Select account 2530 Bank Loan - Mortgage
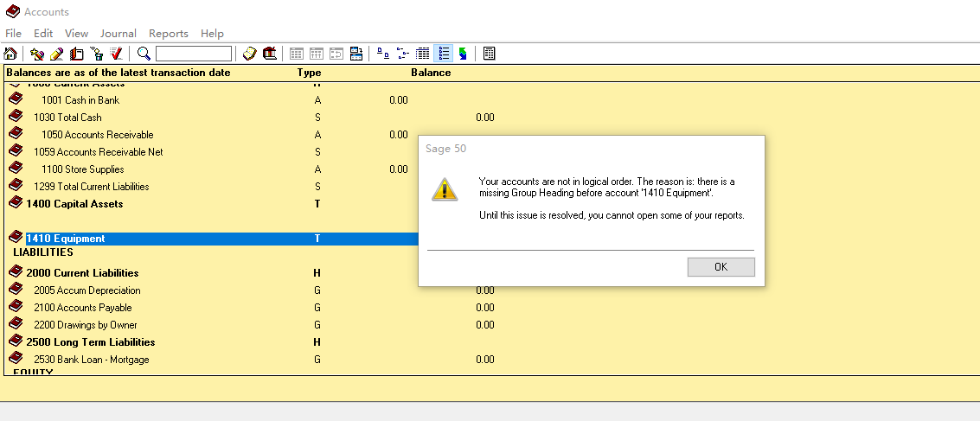 (91, 360)
